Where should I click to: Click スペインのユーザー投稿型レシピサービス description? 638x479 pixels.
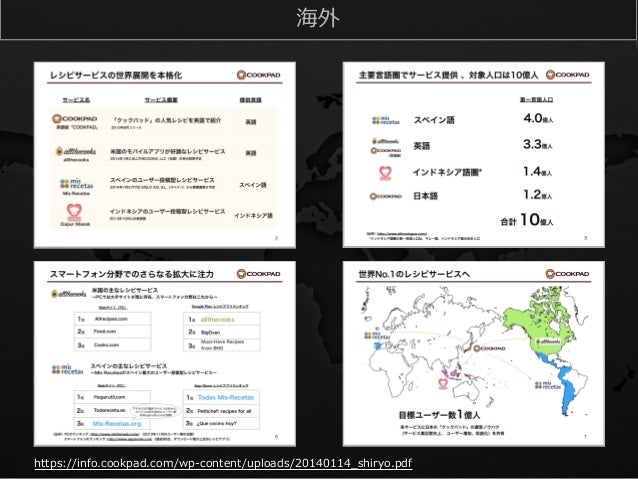tap(162, 180)
